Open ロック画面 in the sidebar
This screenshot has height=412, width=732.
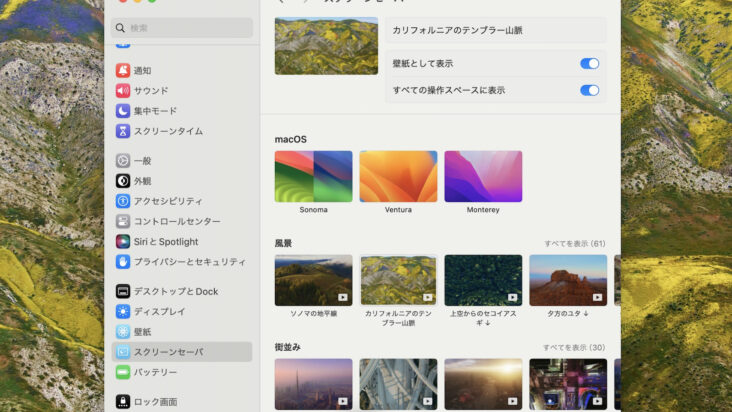click(182, 402)
